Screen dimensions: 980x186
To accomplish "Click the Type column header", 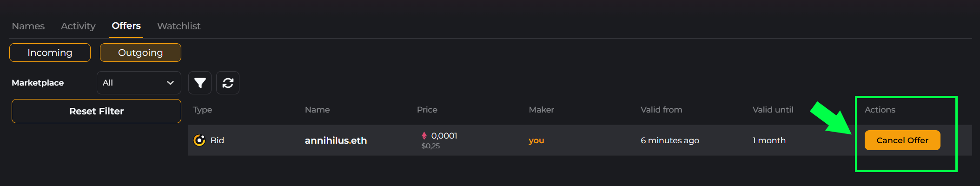I will pyautogui.click(x=203, y=110).
